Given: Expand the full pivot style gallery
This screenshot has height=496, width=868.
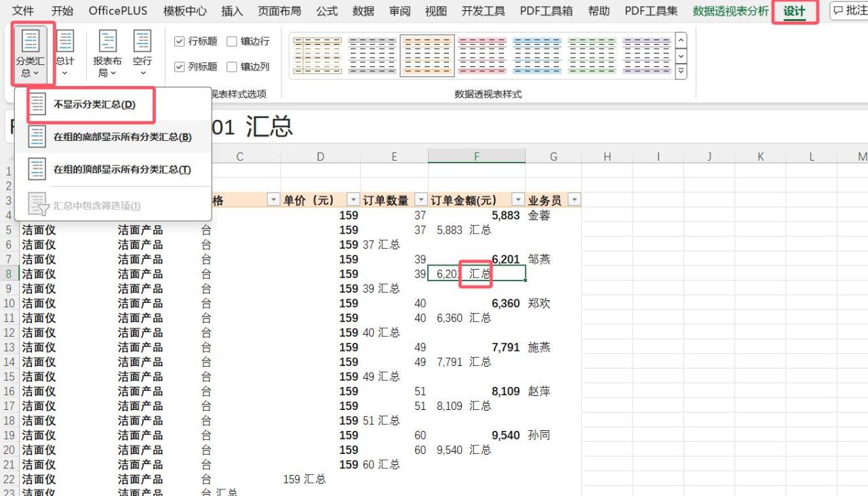Looking at the screenshot, I should tap(682, 71).
